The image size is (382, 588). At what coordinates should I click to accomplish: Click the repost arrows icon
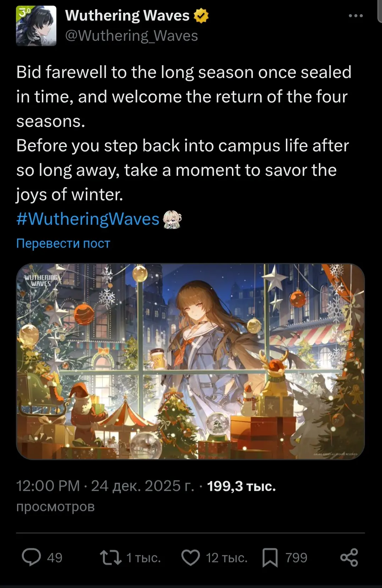111,558
